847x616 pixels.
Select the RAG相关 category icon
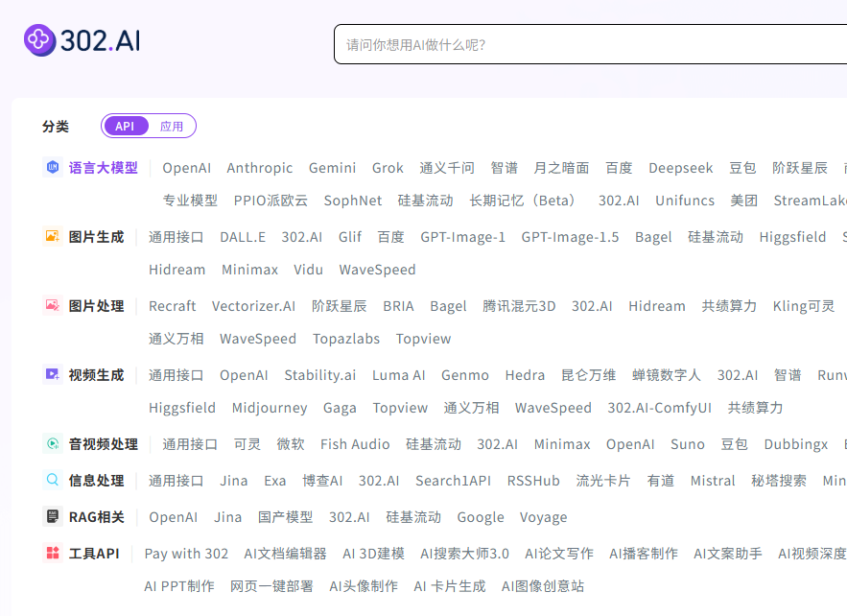pyautogui.click(x=53, y=516)
